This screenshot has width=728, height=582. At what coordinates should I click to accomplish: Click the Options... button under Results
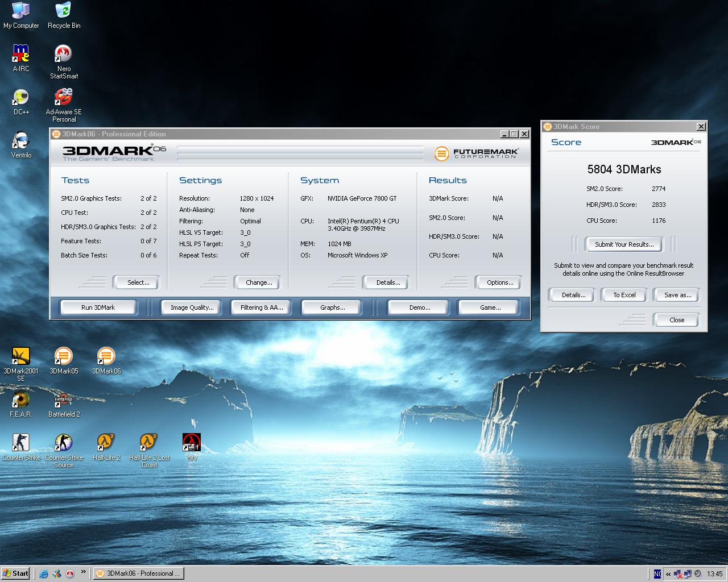[x=498, y=282]
